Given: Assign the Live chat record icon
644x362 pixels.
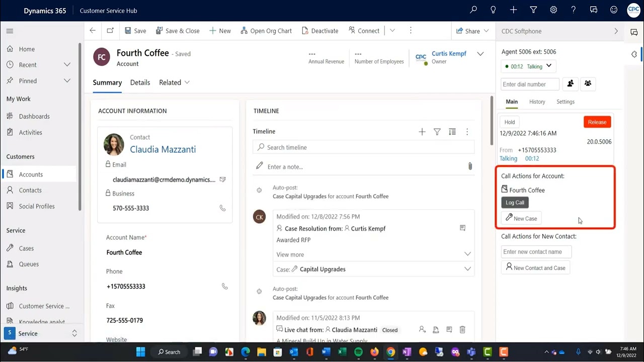Looking at the screenshot, I should click(x=422, y=330).
